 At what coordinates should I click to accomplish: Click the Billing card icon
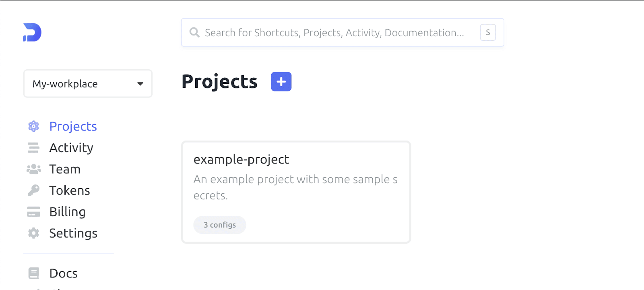34,211
